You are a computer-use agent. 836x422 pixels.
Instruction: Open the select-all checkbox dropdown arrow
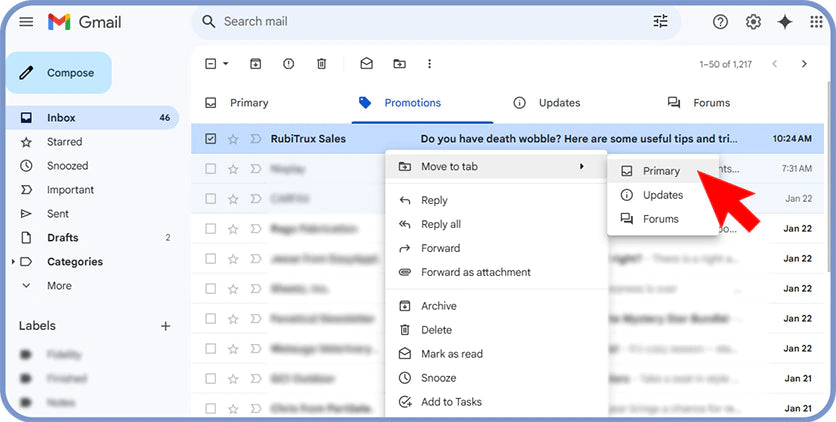pyautogui.click(x=226, y=64)
